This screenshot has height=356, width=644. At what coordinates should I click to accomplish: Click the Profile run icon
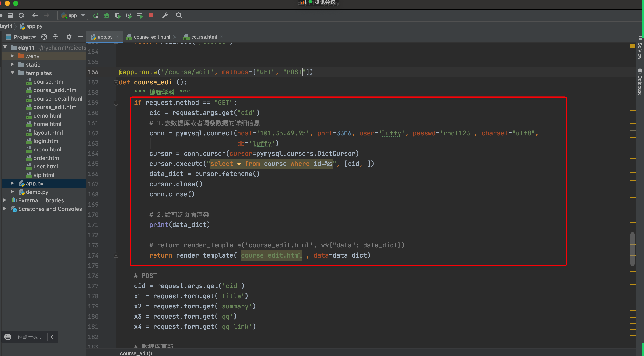point(129,15)
